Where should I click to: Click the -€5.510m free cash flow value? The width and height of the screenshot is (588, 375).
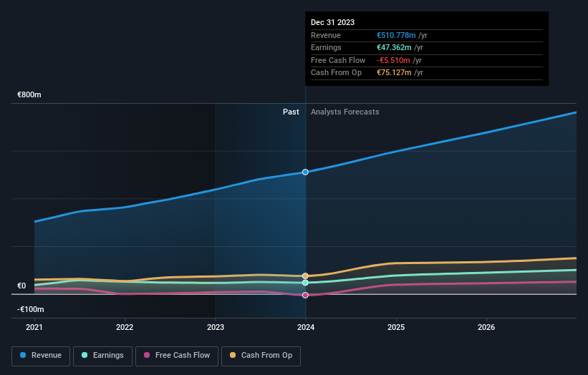[393, 60]
